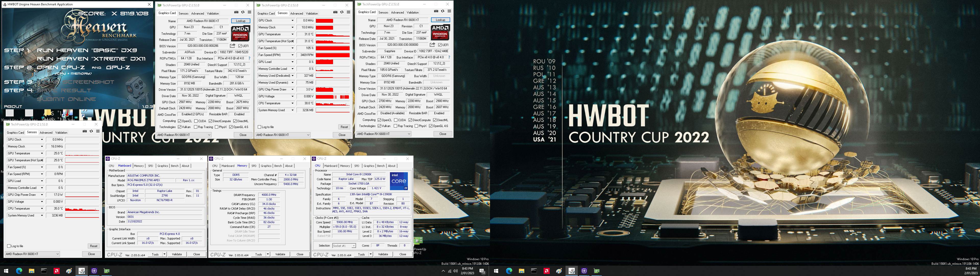Expand GPU Voltage dropdown in 3469 RPM sensors window

coord(292,96)
